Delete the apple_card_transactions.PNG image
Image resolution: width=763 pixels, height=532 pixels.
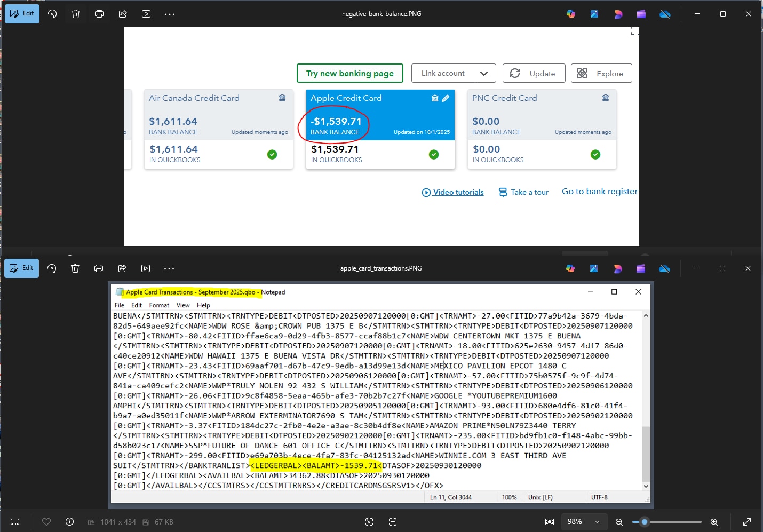click(x=75, y=268)
